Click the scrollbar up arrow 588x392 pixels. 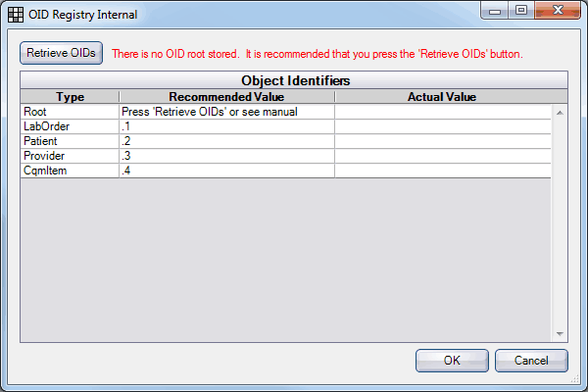(562, 112)
